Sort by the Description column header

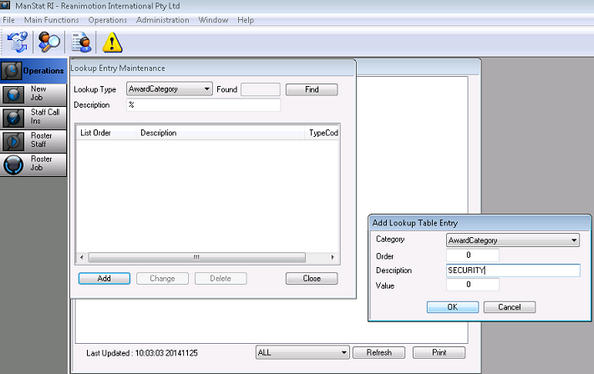click(x=220, y=133)
